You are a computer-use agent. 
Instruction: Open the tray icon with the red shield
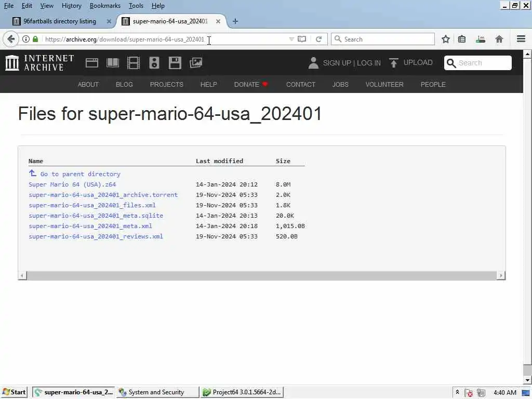(469, 393)
